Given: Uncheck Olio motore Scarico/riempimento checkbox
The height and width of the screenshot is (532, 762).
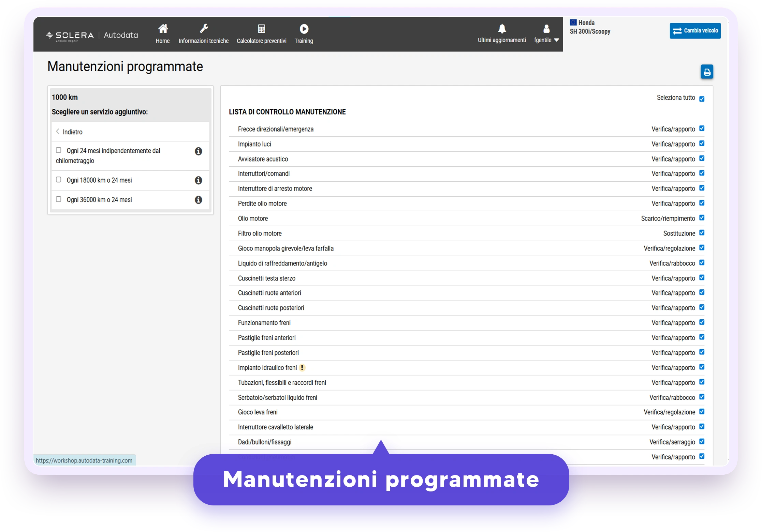Looking at the screenshot, I should coord(702,218).
